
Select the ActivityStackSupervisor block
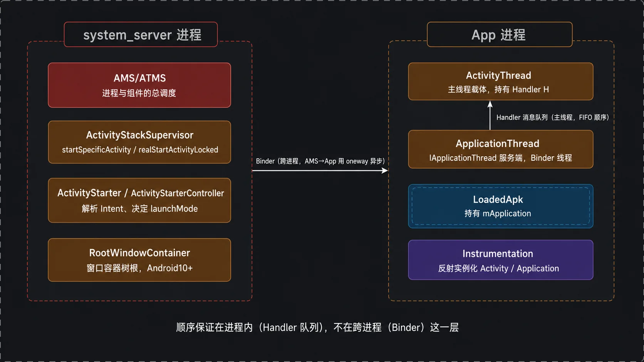(139, 142)
